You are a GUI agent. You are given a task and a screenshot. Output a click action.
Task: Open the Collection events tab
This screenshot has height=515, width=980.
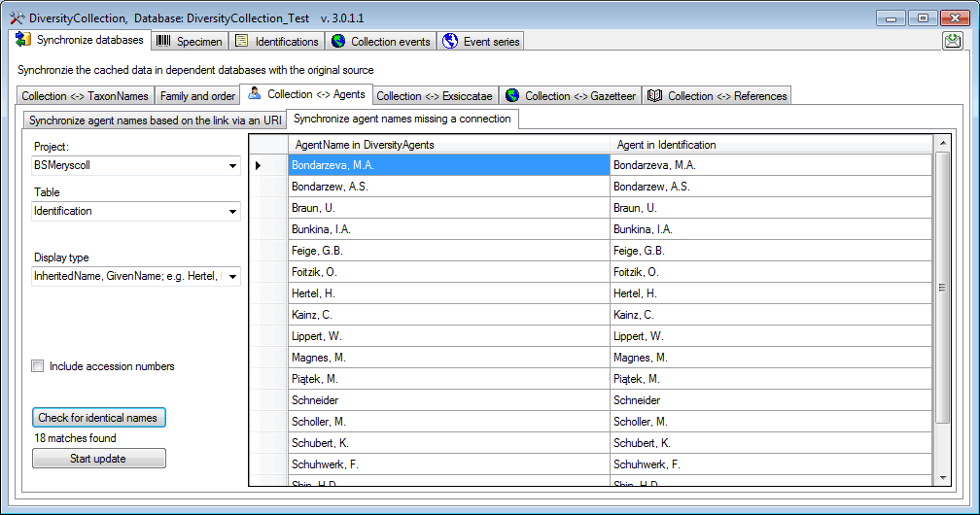381,41
